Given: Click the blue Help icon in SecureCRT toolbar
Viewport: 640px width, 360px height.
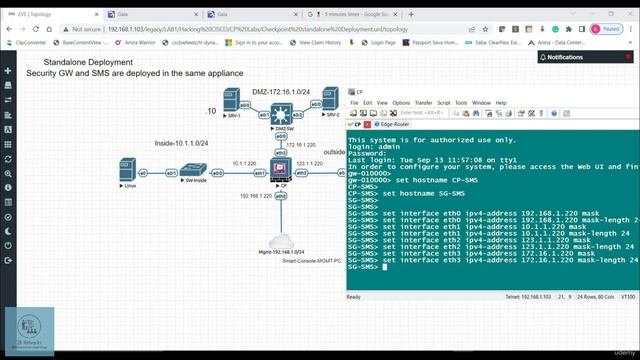Looking at the screenshot, I should tap(554, 113).
